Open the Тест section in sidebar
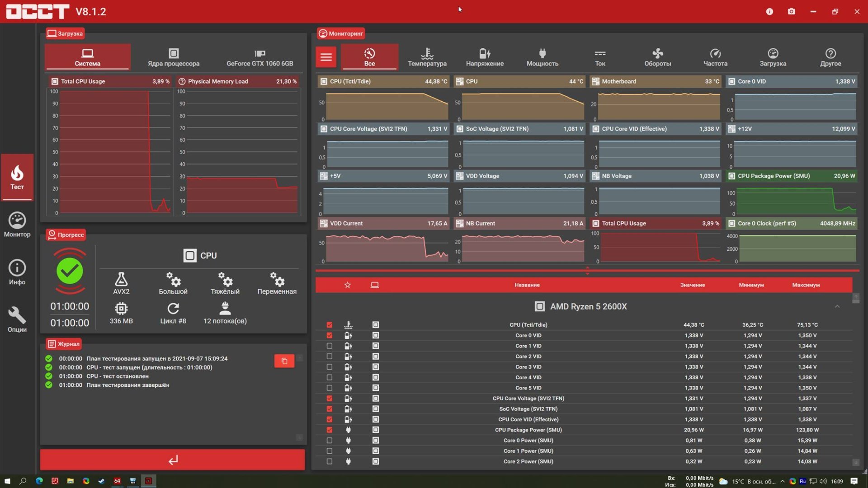This screenshot has width=868, height=488. tap(17, 177)
